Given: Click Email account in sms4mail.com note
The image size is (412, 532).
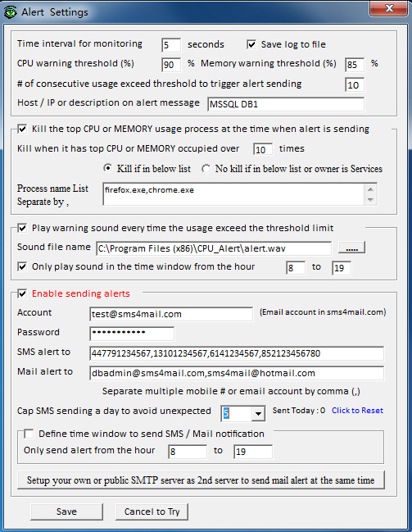Looking at the screenshot, I should [x=323, y=312].
